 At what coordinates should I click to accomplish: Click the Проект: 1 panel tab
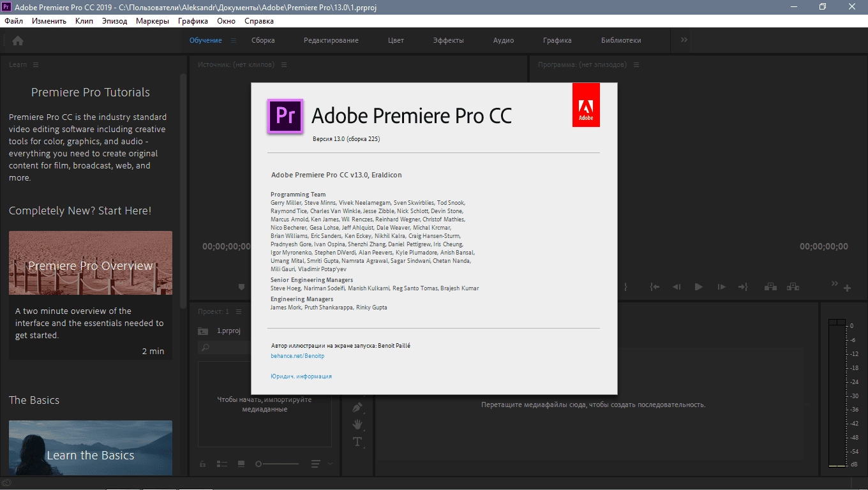click(x=213, y=311)
